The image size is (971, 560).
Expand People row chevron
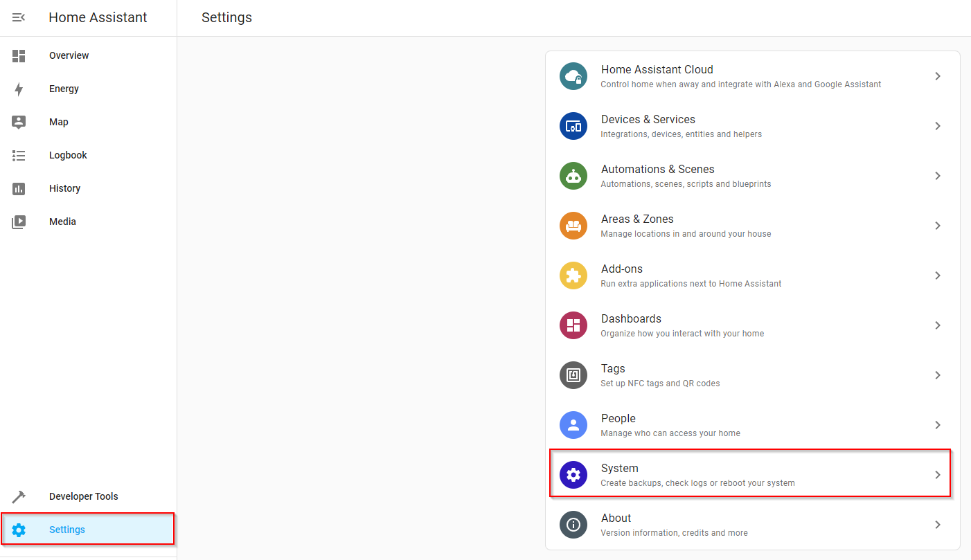pos(938,425)
